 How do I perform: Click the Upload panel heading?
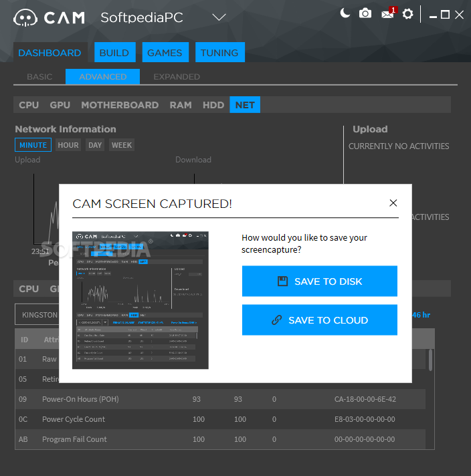coord(370,129)
